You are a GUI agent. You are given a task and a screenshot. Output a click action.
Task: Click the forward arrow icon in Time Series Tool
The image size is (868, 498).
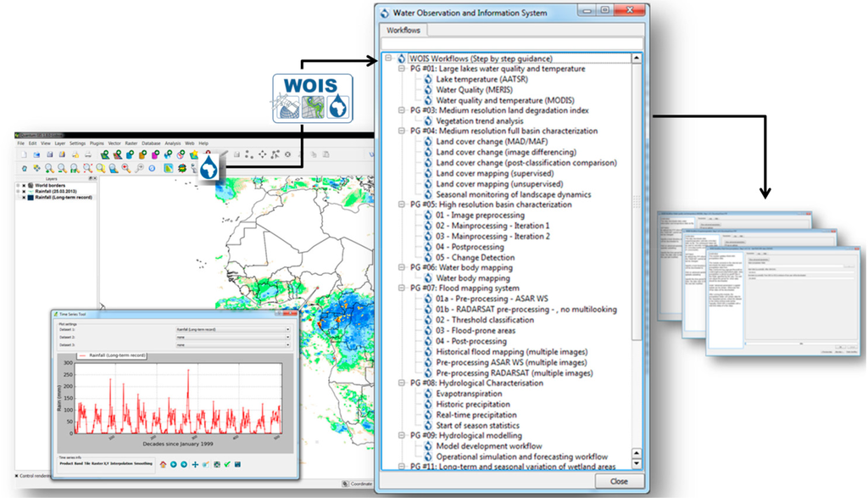(x=183, y=464)
